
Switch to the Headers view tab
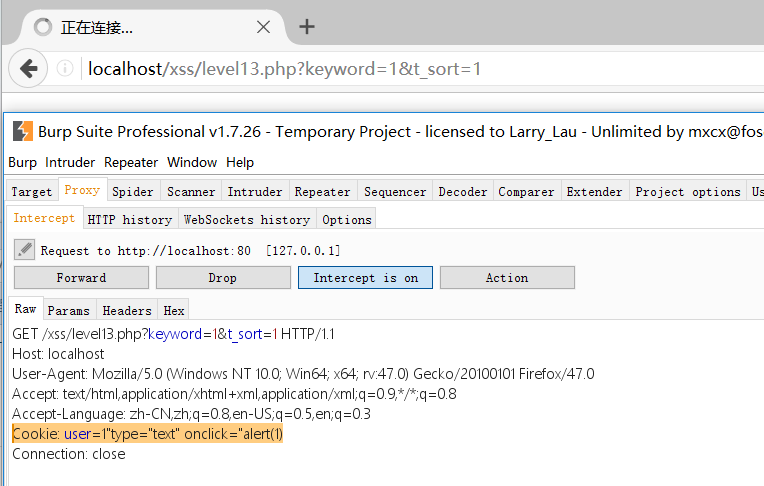pos(127,311)
